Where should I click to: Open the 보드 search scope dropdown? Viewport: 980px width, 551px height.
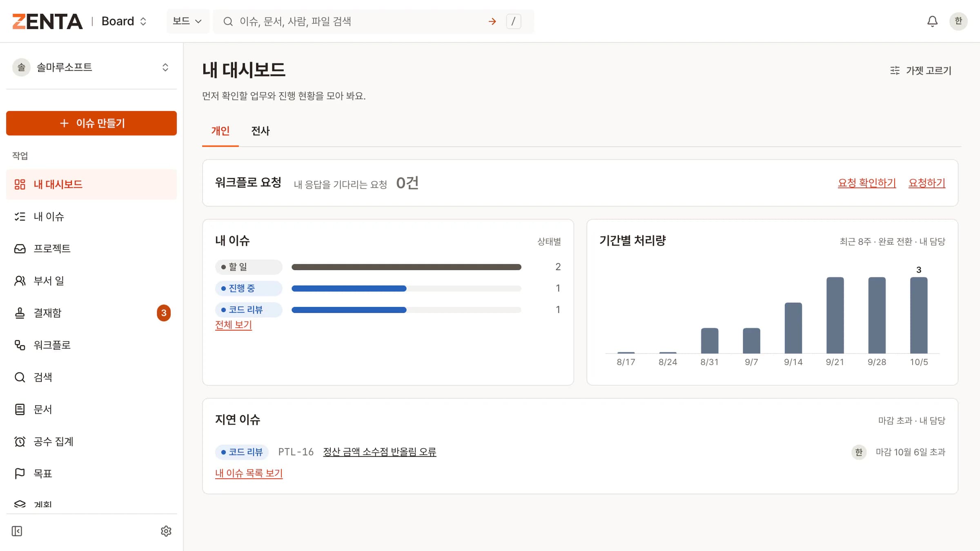(x=187, y=21)
